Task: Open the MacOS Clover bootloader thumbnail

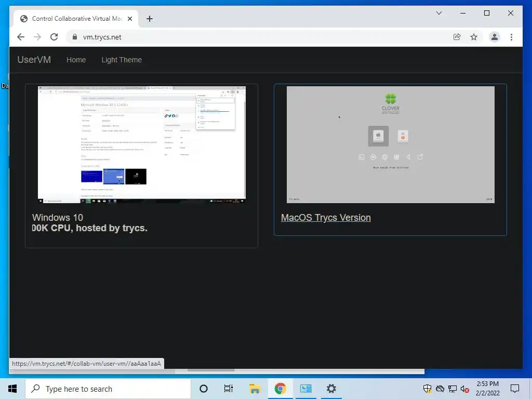Action: click(x=391, y=144)
